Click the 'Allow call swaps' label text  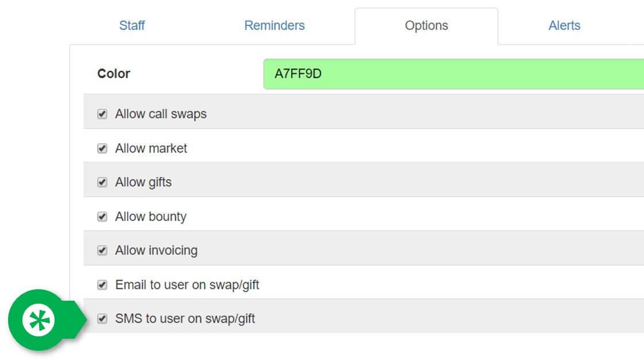coord(161,114)
